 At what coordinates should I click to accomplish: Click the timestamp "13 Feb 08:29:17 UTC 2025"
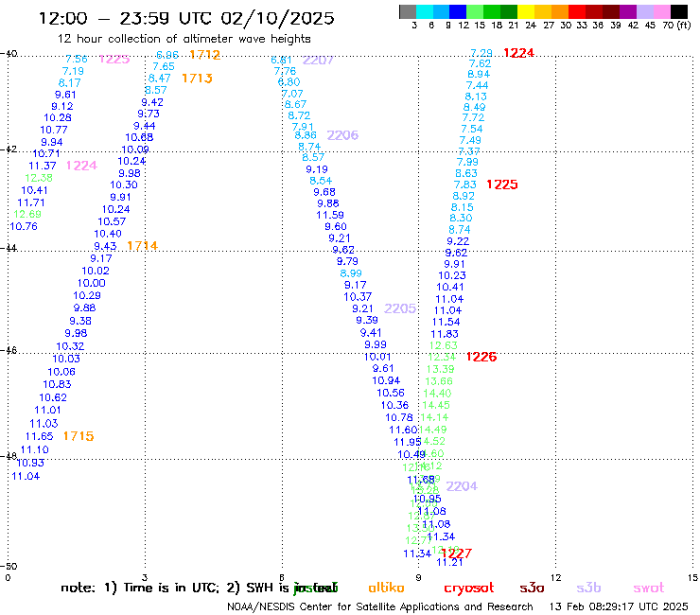pos(619,607)
